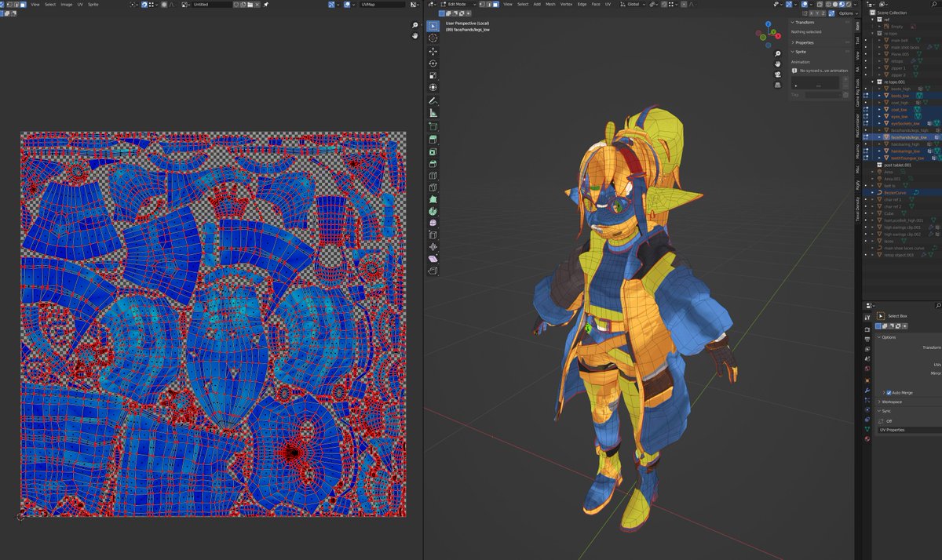942x560 pixels.
Task: Select the Knife tool
Action: point(433,187)
